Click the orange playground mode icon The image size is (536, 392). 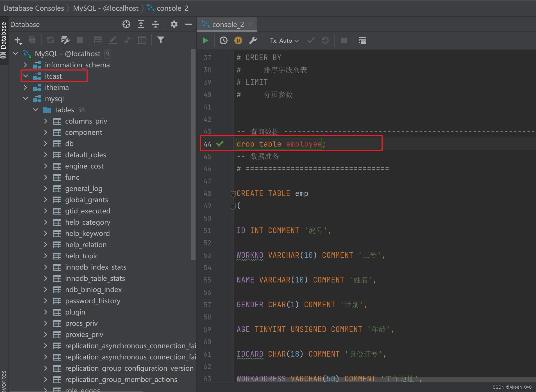coord(238,41)
